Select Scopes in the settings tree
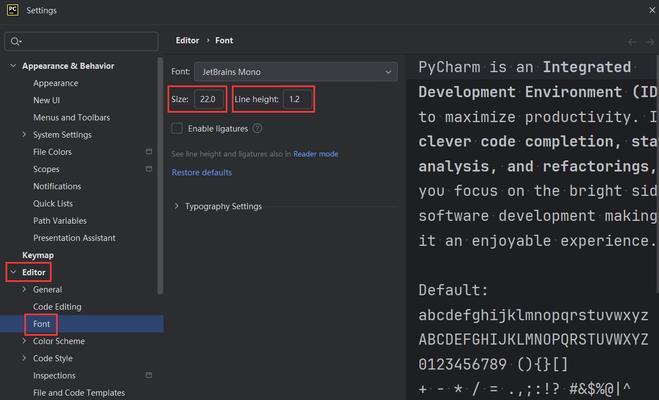This screenshot has height=400, width=659. (46, 169)
